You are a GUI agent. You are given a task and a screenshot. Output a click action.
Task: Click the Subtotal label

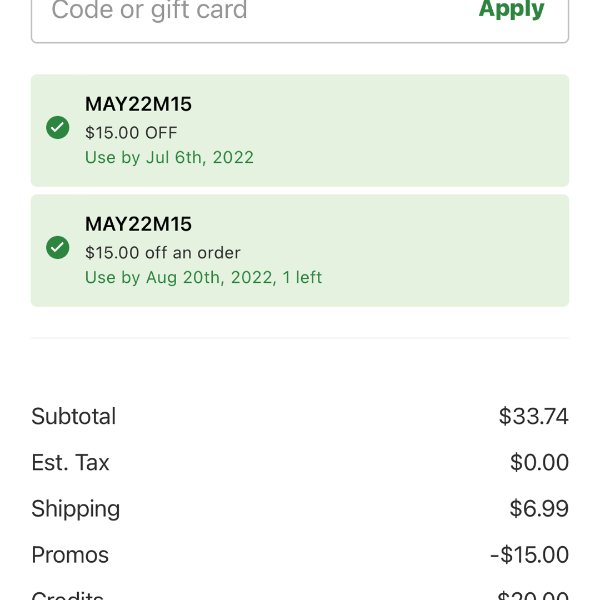[x=73, y=416]
